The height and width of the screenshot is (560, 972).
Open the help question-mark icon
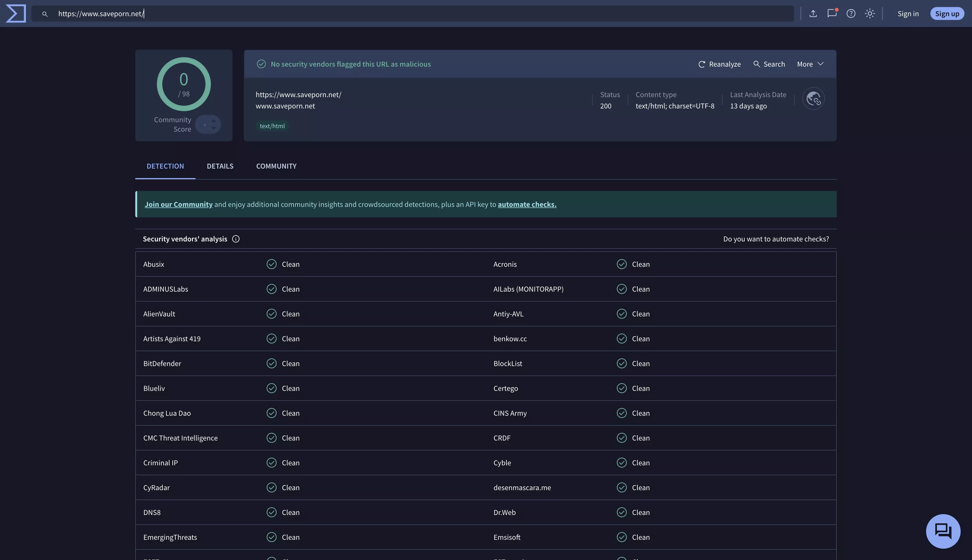pyautogui.click(x=851, y=13)
